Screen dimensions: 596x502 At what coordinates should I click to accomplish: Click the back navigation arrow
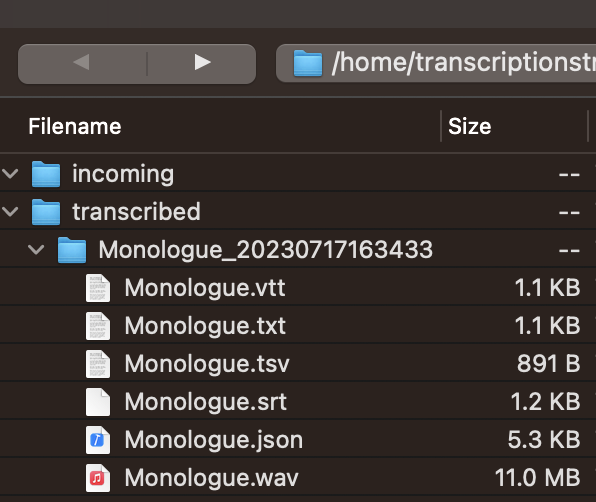(x=82, y=62)
